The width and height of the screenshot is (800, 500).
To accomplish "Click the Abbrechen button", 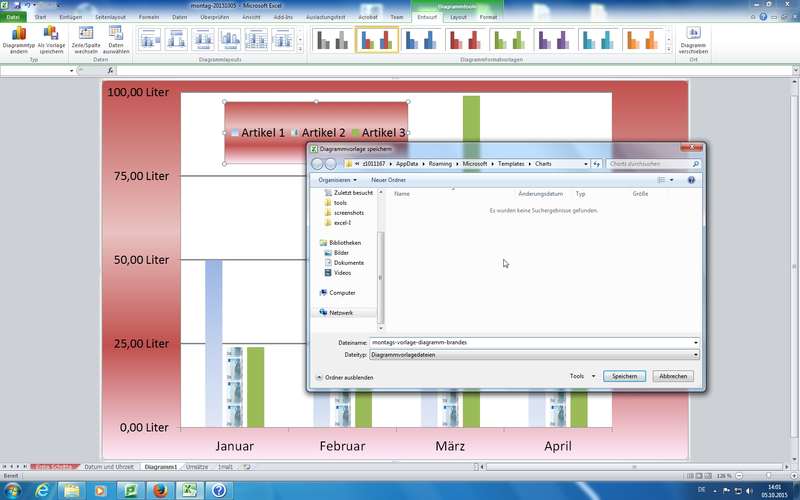I will coord(674,376).
